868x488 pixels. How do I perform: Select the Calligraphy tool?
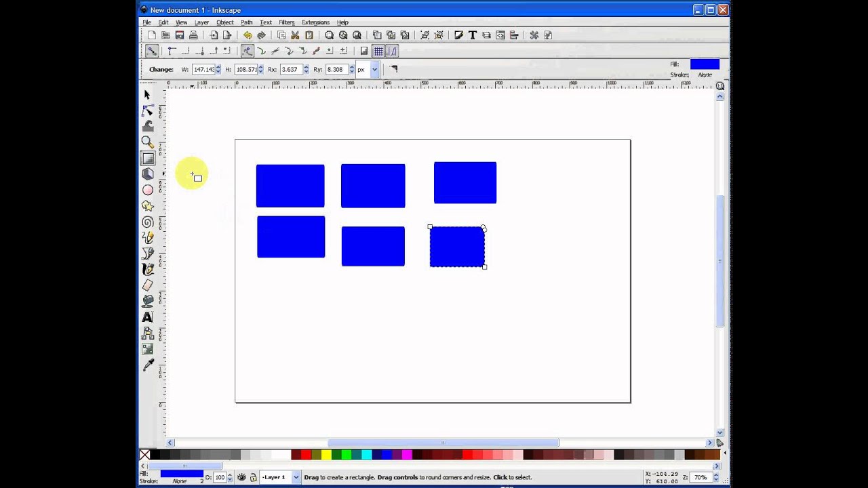(147, 270)
